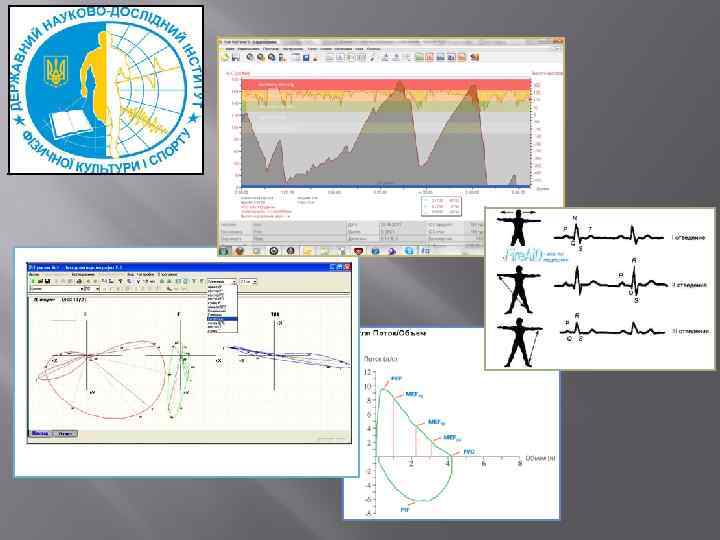Click the institute logo image

click(106, 90)
